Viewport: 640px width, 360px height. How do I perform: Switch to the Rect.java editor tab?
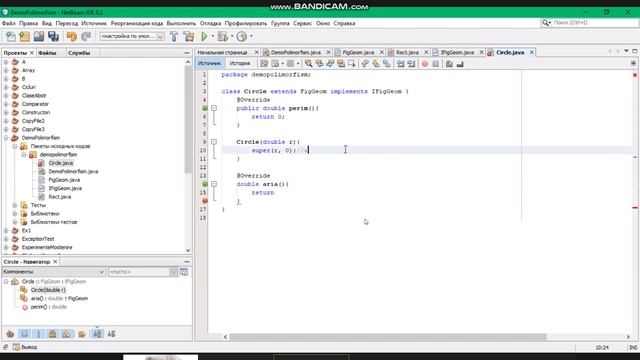pyautogui.click(x=407, y=53)
